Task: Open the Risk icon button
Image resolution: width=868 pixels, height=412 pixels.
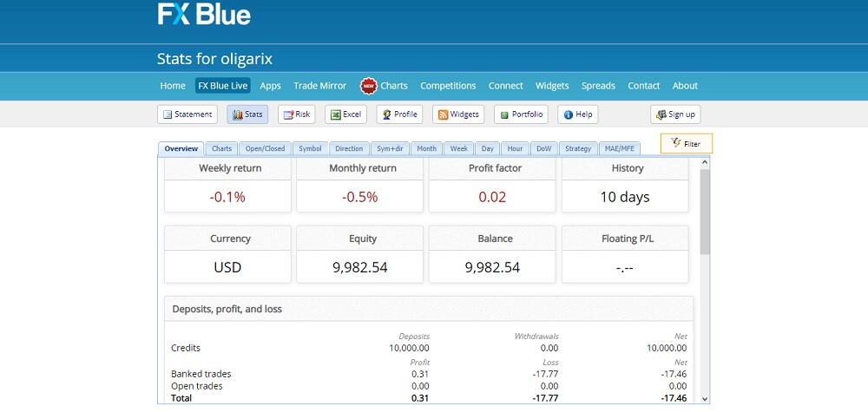Action: (x=296, y=114)
